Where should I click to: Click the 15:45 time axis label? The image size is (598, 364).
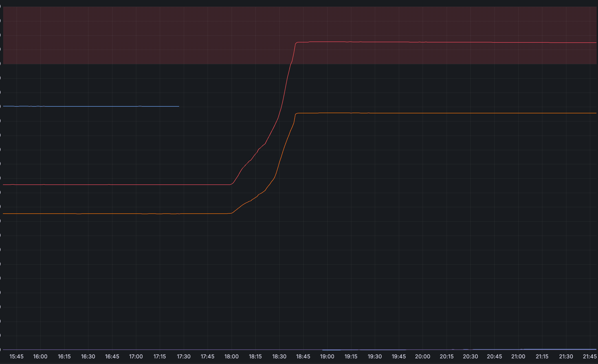16,356
